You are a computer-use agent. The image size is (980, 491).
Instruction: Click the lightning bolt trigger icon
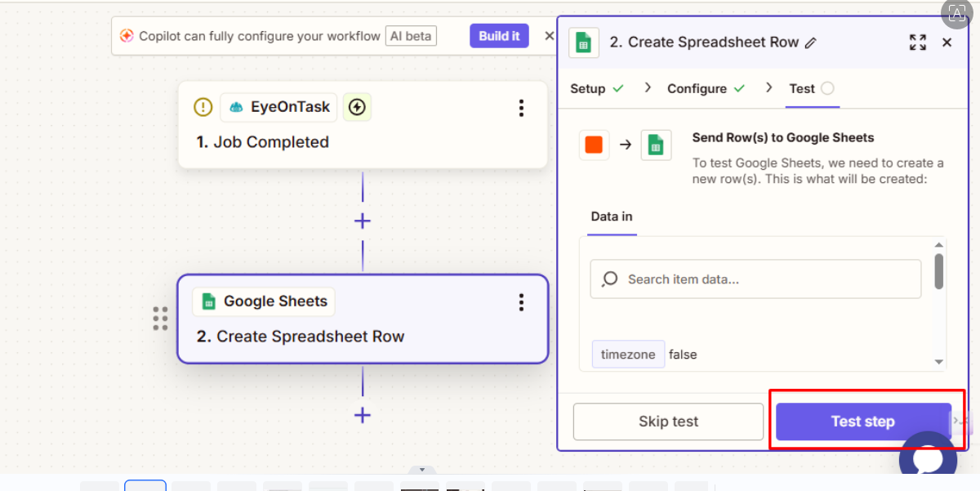click(357, 107)
